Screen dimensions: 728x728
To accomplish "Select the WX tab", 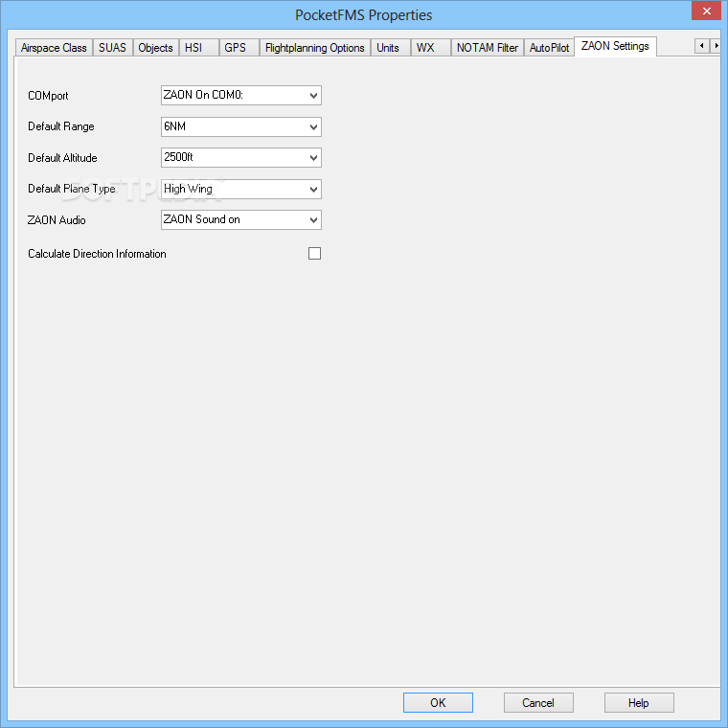I will (x=430, y=48).
